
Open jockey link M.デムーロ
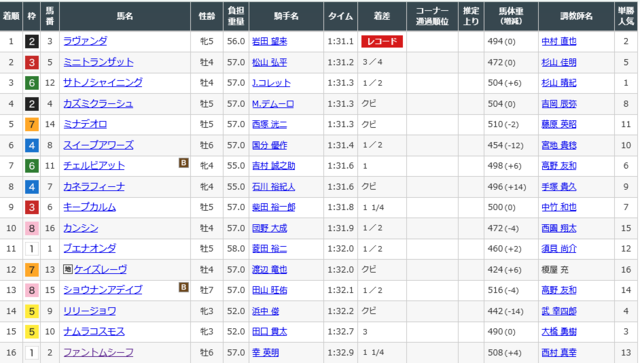pyautogui.click(x=273, y=104)
